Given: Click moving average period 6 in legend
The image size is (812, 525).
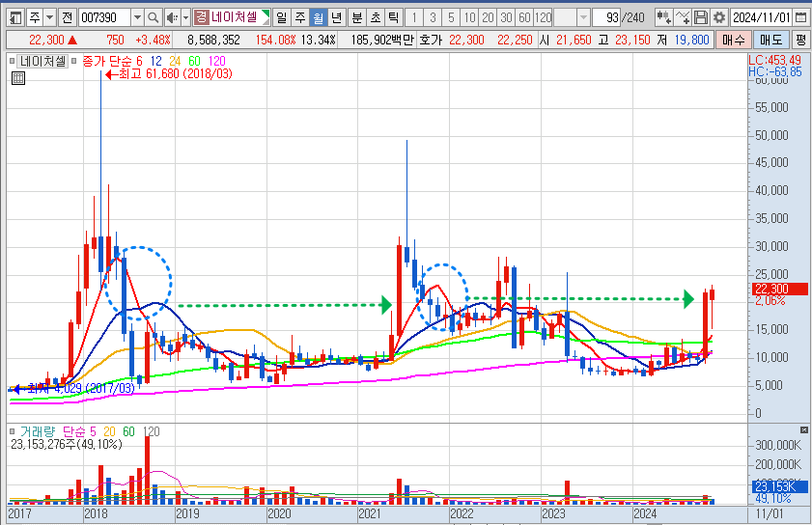Looking at the screenshot, I should point(139,61).
